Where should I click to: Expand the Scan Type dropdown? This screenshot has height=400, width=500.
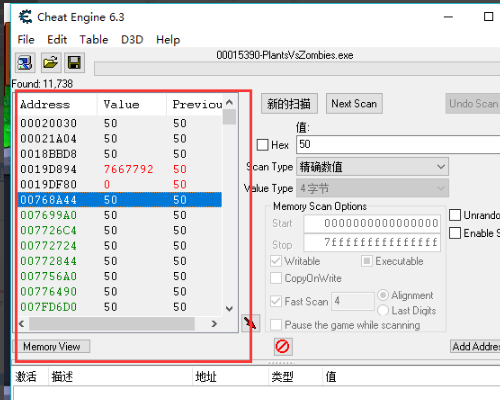(x=372, y=167)
